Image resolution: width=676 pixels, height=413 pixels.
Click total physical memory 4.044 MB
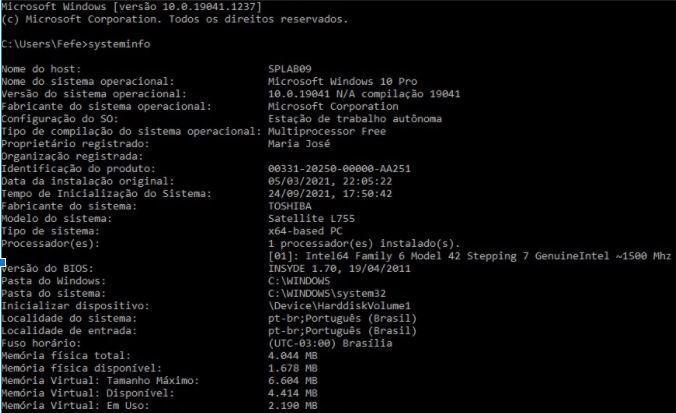coord(293,356)
